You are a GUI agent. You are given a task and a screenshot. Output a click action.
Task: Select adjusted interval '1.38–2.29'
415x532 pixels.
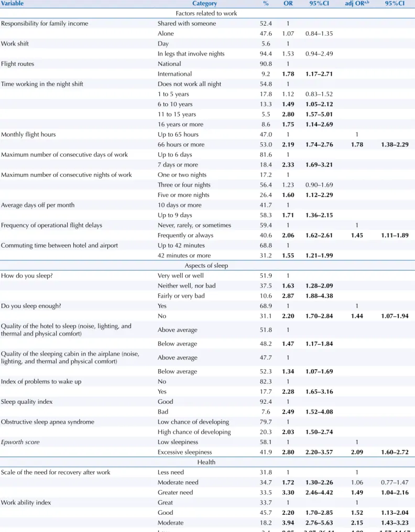[395, 145]
